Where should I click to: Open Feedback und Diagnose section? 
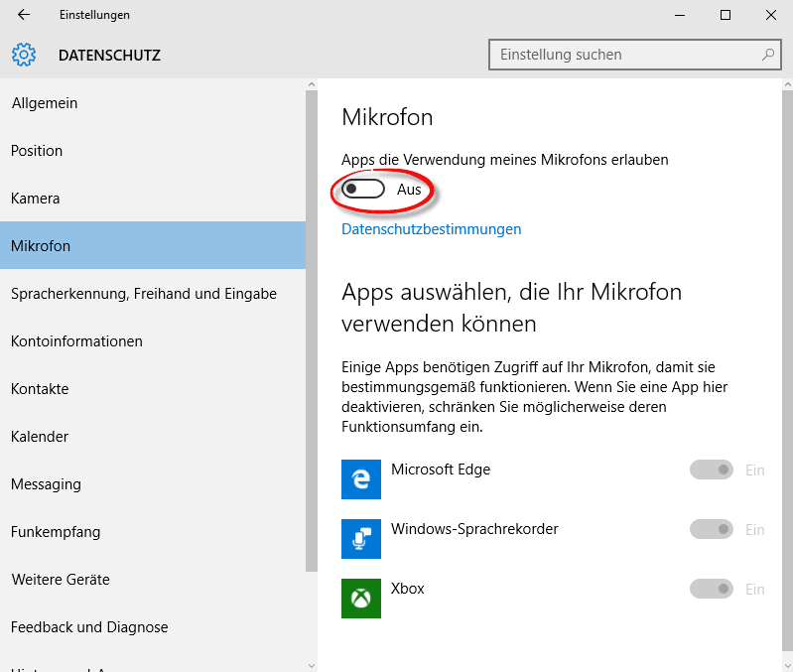pyautogui.click(x=89, y=627)
